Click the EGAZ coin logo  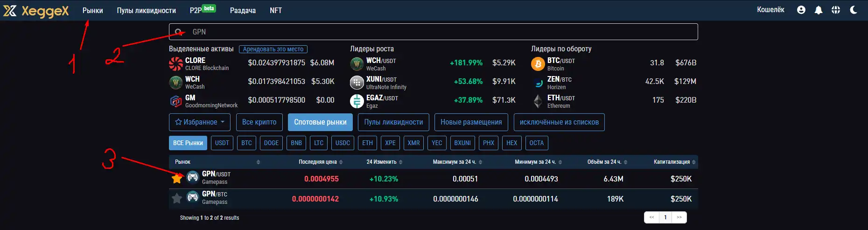pos(357,101)
